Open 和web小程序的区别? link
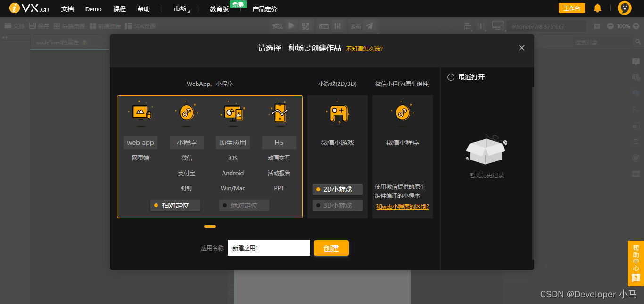644x304 pixels. 403,207
